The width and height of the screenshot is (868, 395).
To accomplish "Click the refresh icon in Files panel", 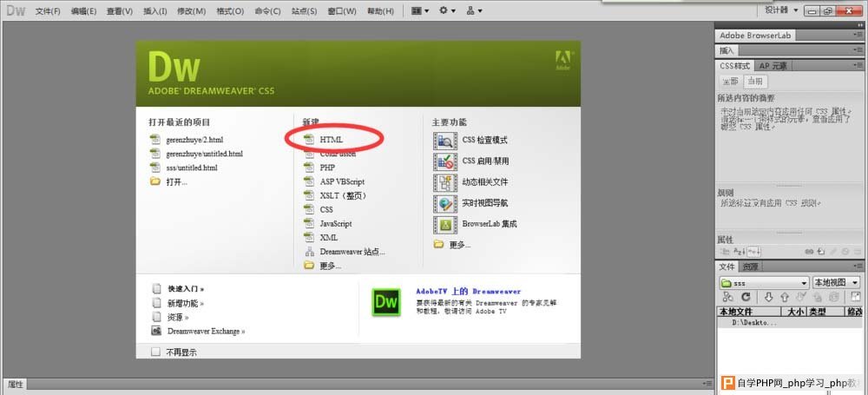I will (x=746, y=297).
